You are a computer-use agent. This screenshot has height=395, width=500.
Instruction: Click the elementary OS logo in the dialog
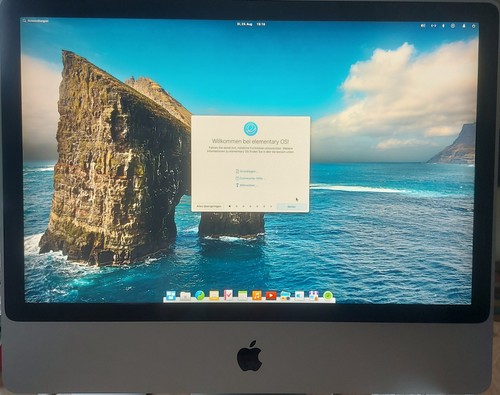[x=251, y=129]
